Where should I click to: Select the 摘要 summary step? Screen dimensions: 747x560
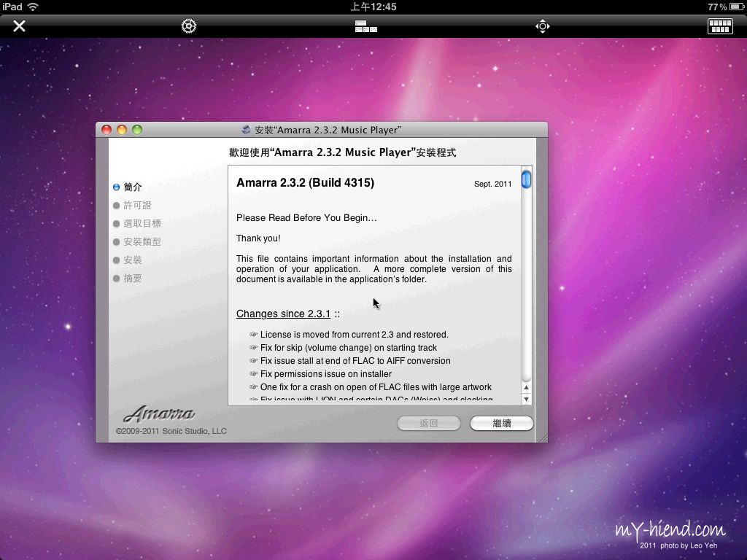(128, 278)
